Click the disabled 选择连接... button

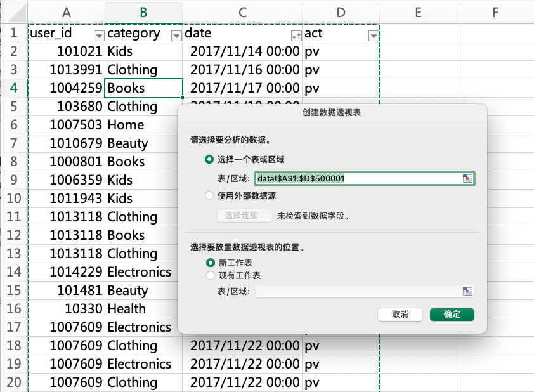[245, 216]
